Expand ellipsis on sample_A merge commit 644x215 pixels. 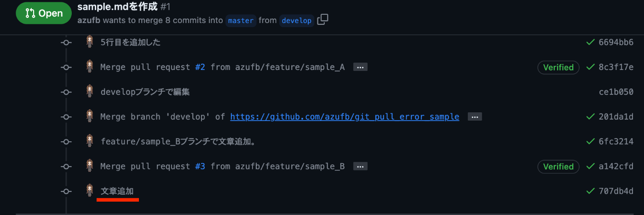360,67
